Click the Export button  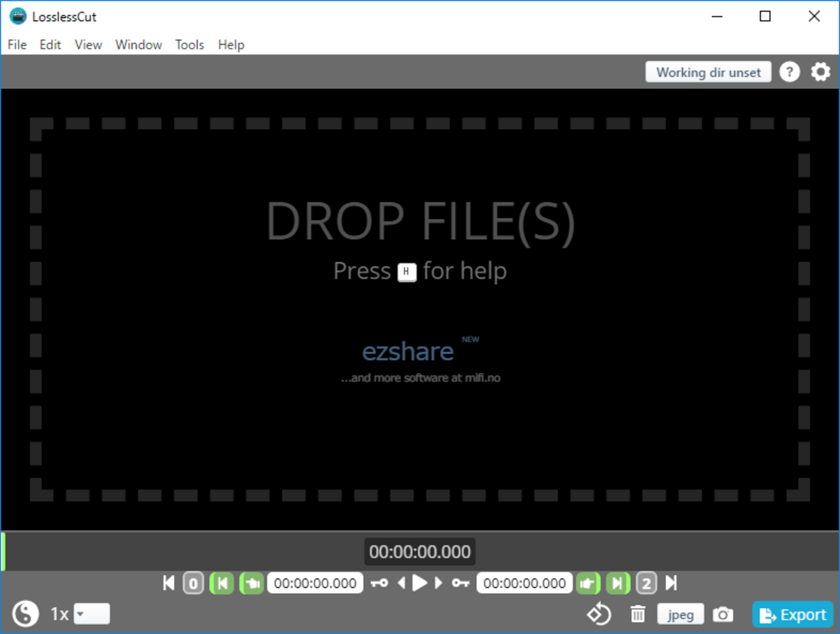[793, 615]
